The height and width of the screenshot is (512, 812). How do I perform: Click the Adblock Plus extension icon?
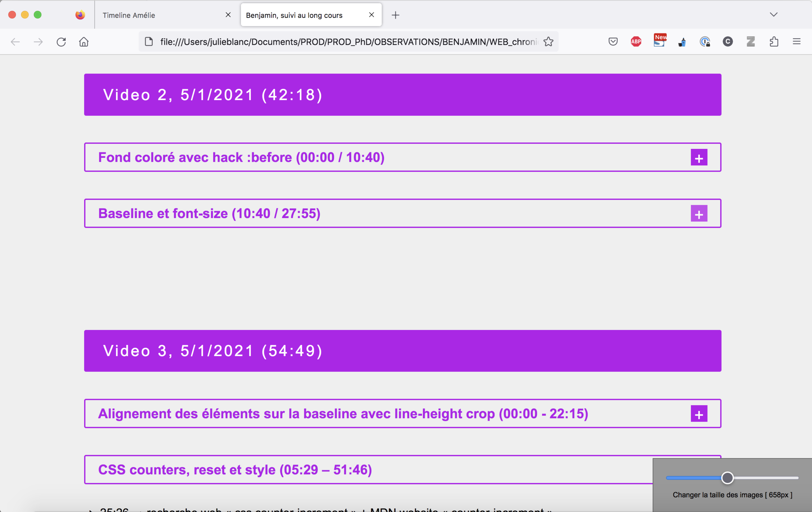[x=636, y=42]
